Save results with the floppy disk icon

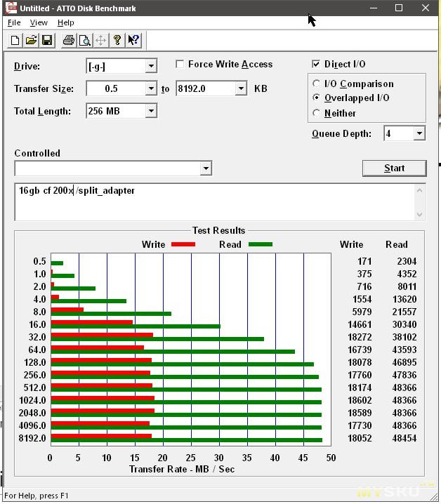click(x=46, y=40)
